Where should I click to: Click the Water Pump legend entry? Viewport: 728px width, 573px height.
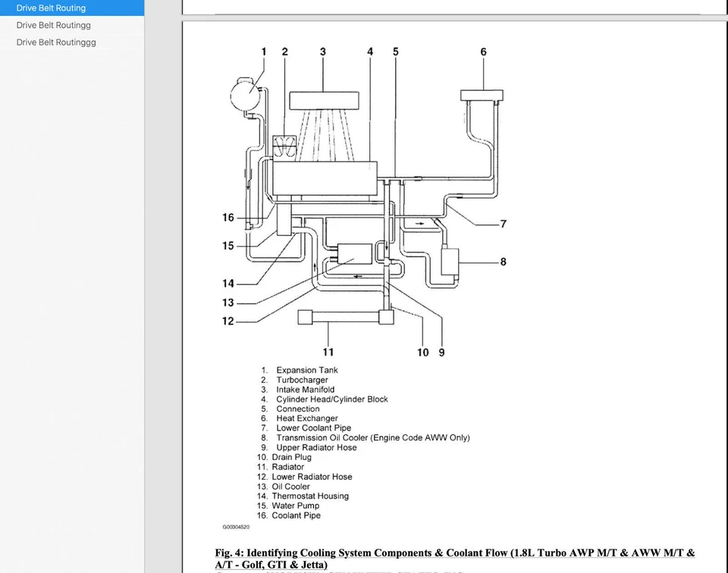(x=296, y=506)
